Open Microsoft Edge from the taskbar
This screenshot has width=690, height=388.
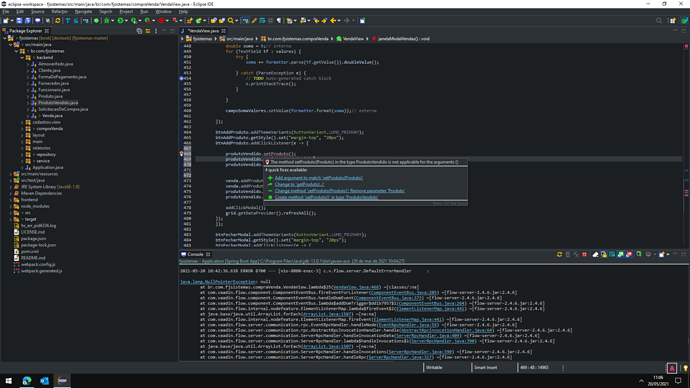[27, 381]
